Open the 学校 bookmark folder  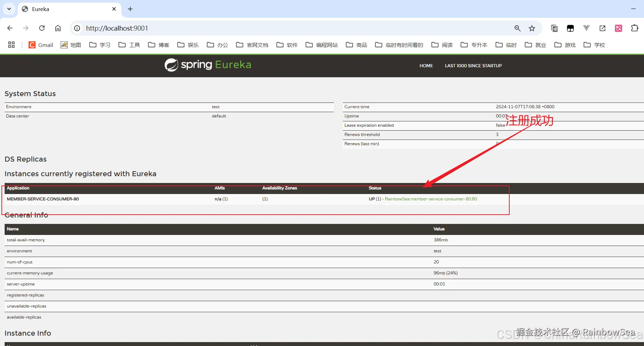pos(594,45)
